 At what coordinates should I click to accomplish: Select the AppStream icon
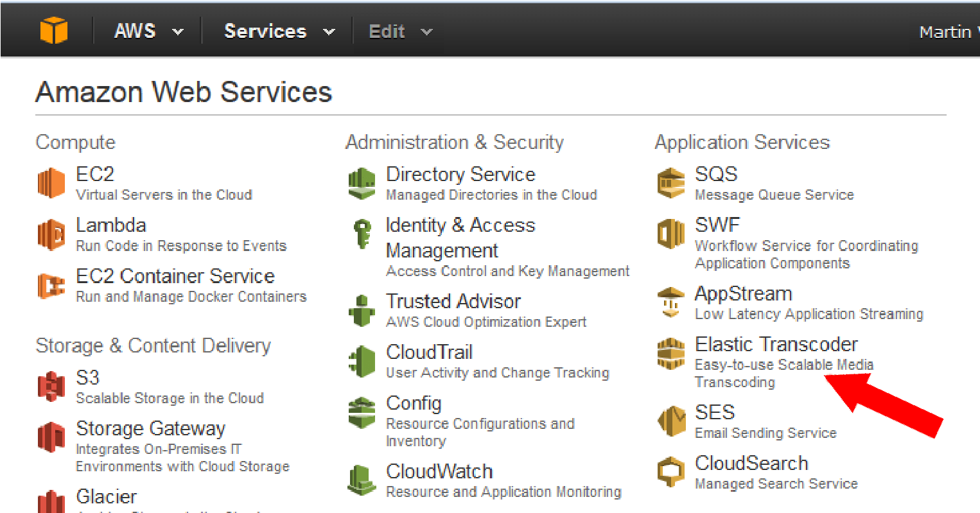[671, 302]
